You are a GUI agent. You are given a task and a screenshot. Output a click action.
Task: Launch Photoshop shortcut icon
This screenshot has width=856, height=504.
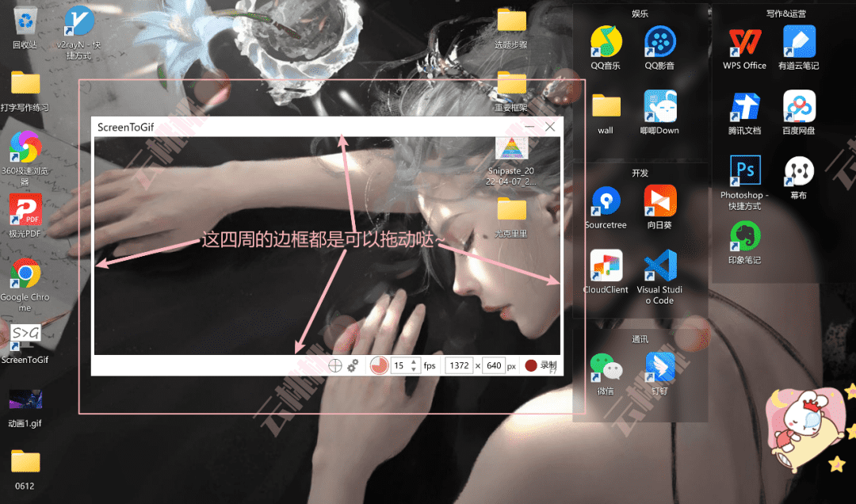[744, 170]
